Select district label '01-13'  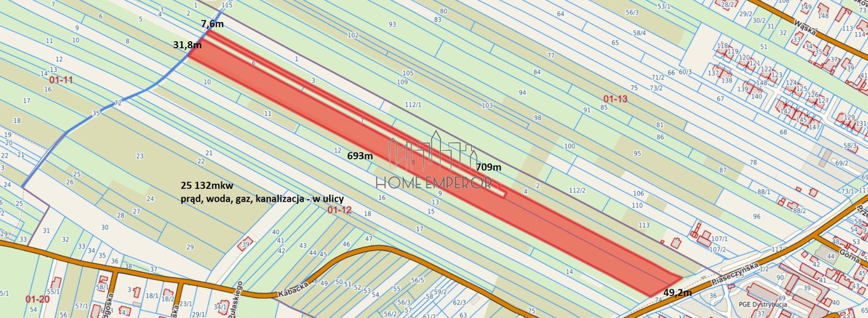pos(615,98)
